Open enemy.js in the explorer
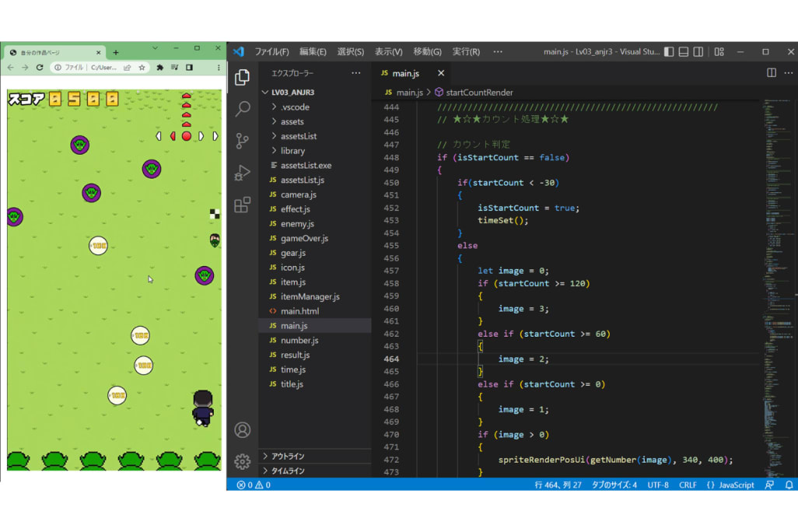798x532 pixels. [296, 224]
